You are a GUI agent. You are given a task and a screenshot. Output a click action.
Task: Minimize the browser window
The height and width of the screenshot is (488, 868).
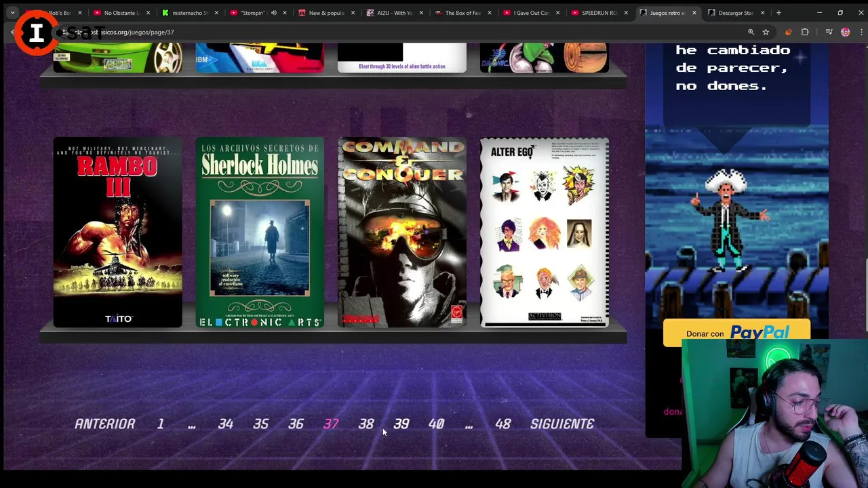click(819, 13)
